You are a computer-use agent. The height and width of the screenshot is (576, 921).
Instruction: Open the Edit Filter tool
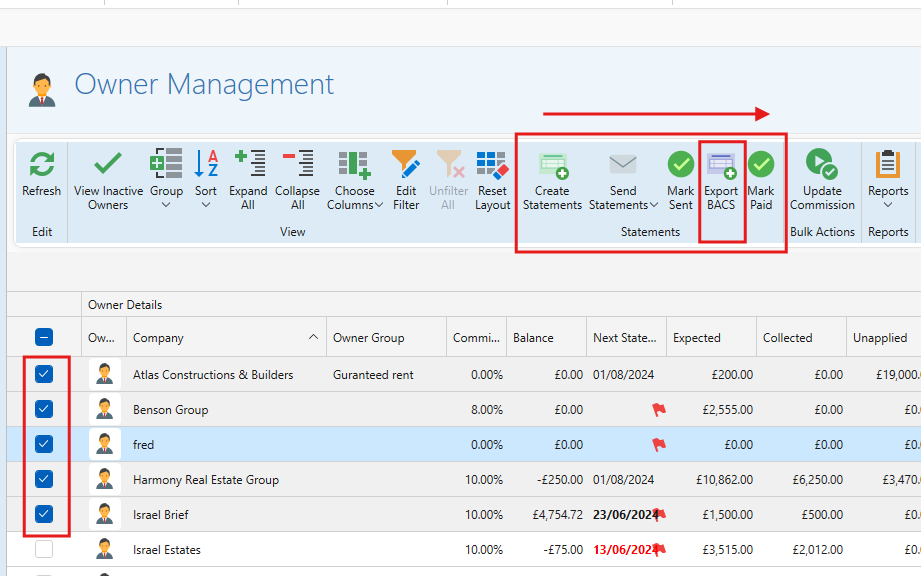tap(406, 165)
